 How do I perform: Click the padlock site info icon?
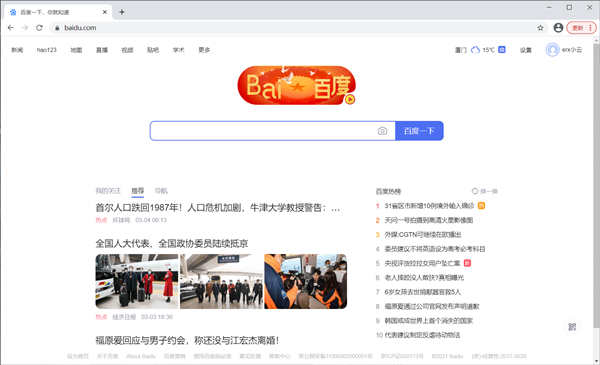pyautogui.click(x=57, y=28)
